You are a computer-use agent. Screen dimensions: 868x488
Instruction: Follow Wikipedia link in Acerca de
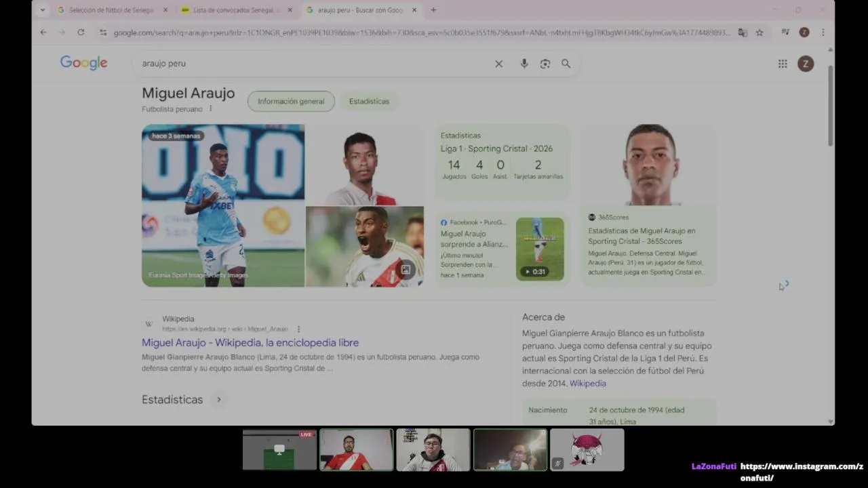(x=588, y=383)
